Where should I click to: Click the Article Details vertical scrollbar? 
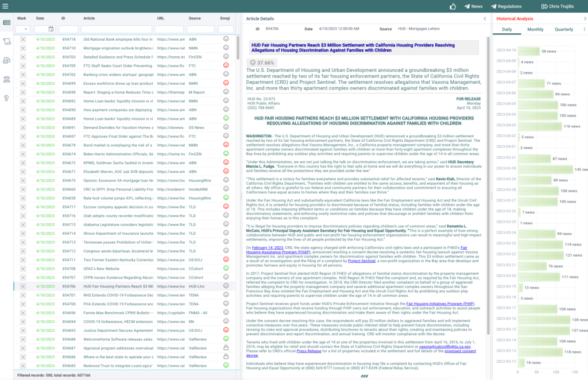click(488, 185)
